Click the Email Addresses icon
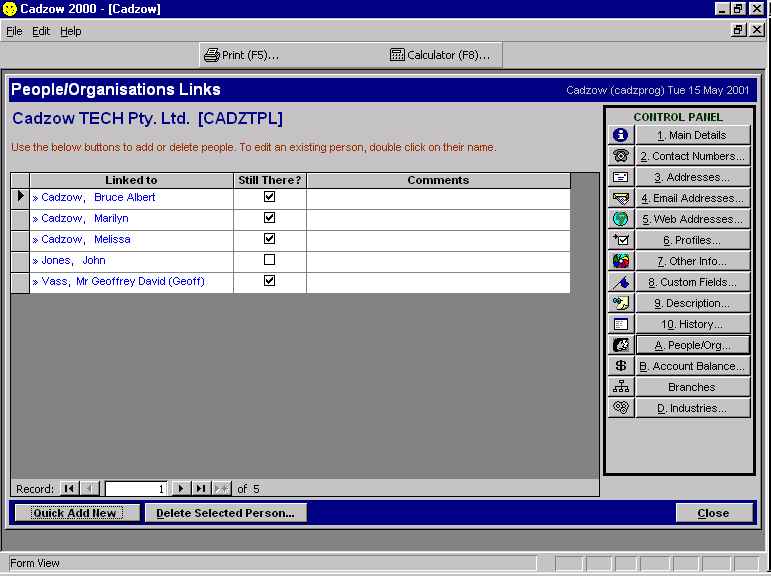 [621, 198]
